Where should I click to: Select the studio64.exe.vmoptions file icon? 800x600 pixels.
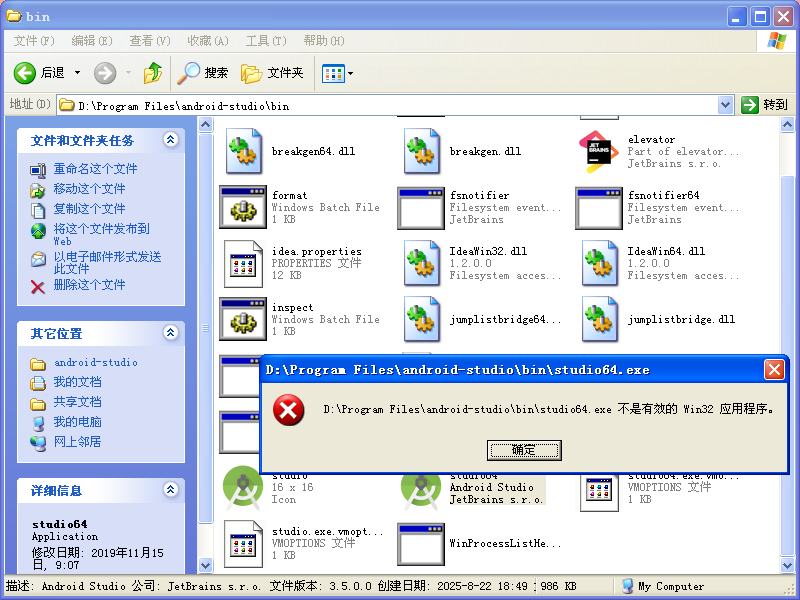[599, 493]
